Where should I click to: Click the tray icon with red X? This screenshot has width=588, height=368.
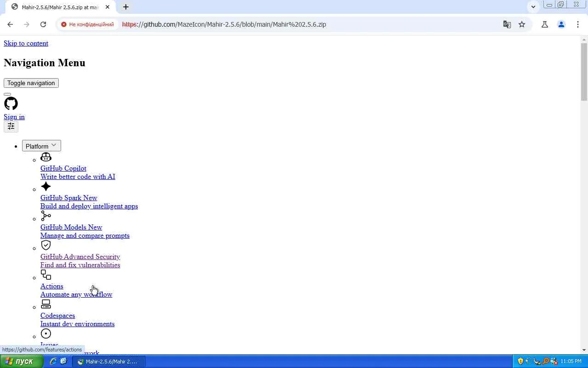(554, 362)
